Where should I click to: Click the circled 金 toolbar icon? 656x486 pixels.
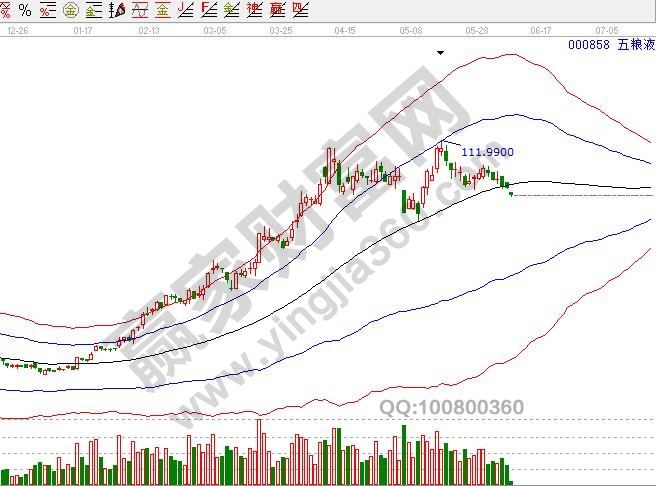point(70,10)
